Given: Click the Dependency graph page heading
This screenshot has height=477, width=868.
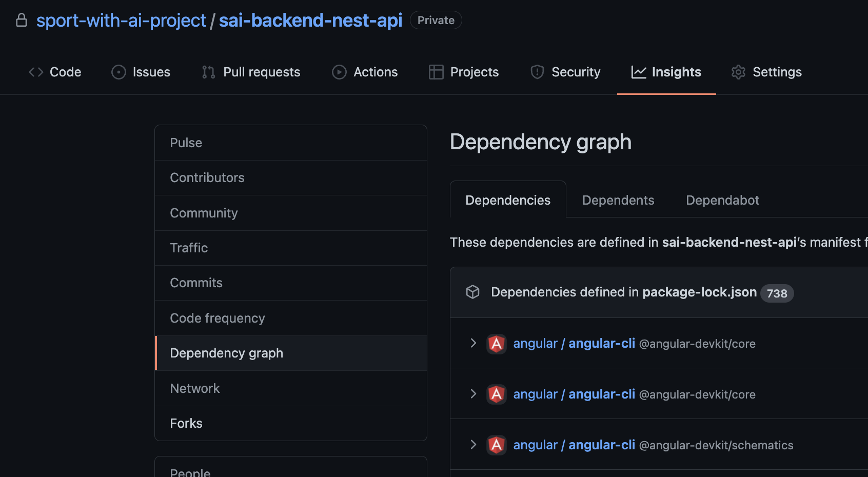Looking at the screenshot, I should [x=540, y=142].
